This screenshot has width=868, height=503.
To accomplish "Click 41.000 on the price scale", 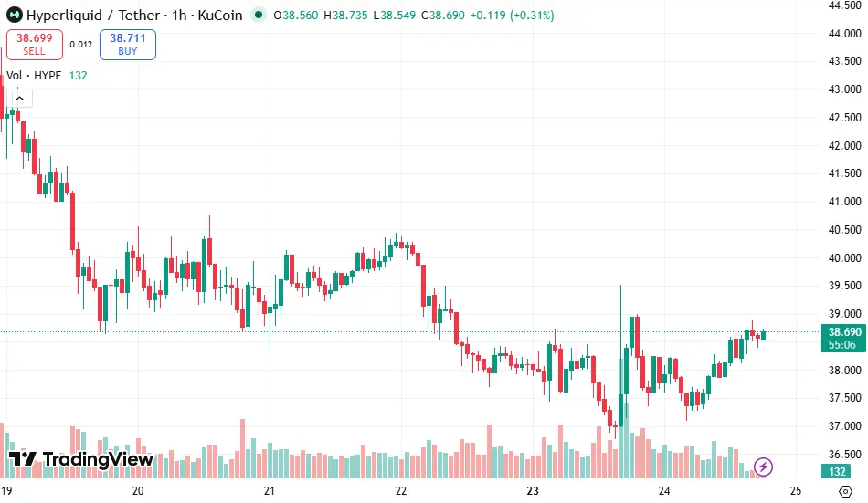I will (845, 202).
